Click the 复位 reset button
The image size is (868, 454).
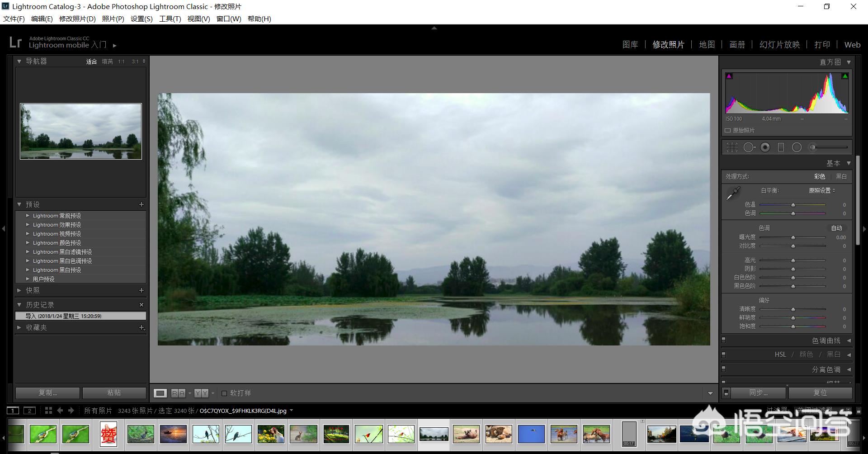point(820,393)
